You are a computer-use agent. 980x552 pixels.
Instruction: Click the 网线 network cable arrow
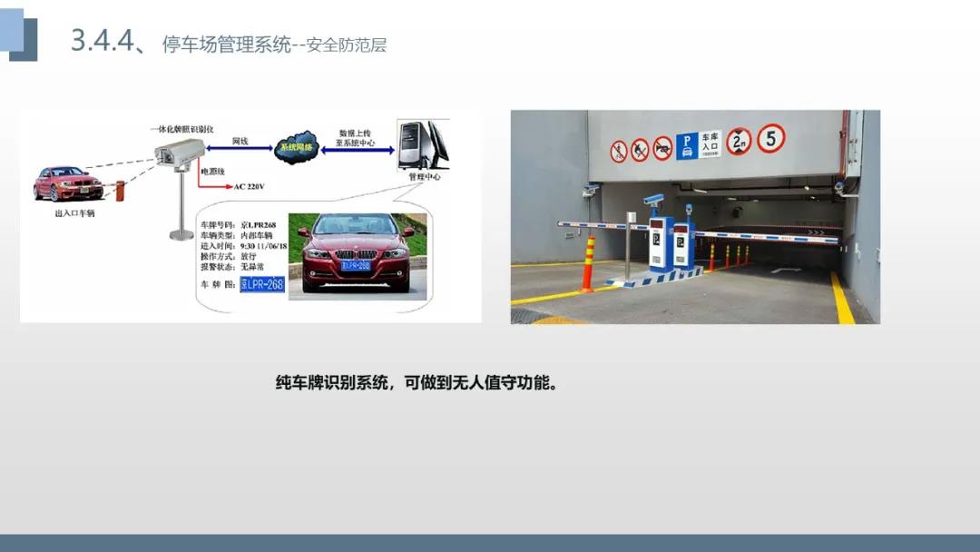[240, 148]
